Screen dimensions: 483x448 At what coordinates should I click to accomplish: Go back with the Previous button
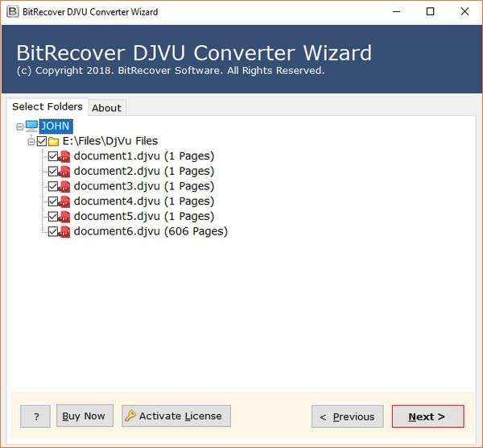(348, 417)
